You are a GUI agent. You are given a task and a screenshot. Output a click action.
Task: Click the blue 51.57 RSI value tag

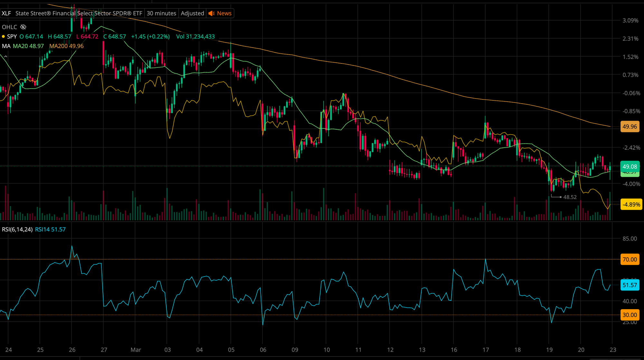630,285
